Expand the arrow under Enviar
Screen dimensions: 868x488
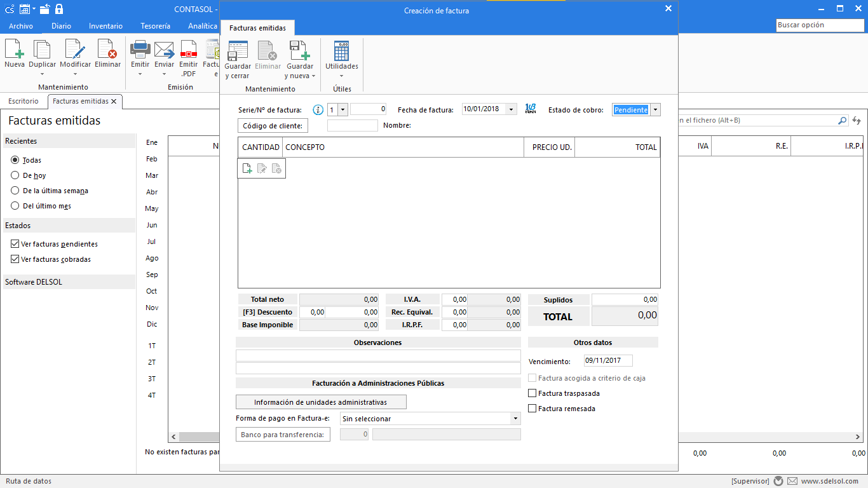164,74
